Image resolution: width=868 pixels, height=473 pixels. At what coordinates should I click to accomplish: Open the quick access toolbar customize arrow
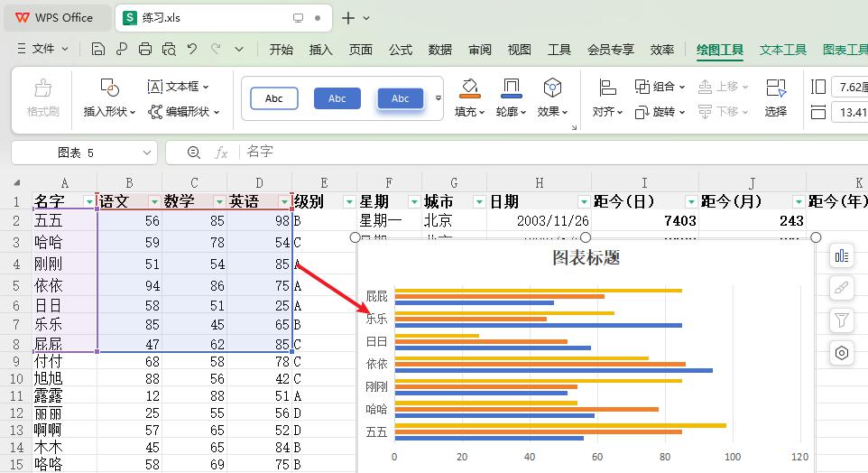(x=239, y=49)
